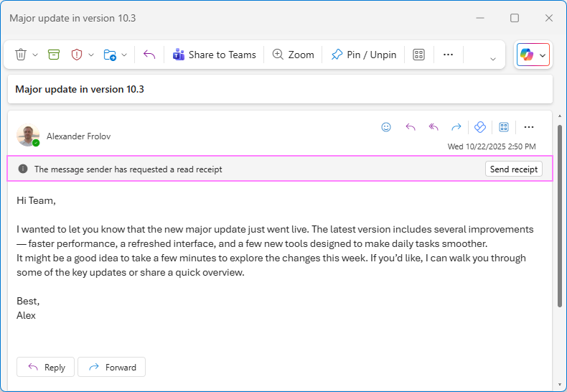This screenshot has height=392, width=567.
Task: Open the Copilot button
Action: 527,55
